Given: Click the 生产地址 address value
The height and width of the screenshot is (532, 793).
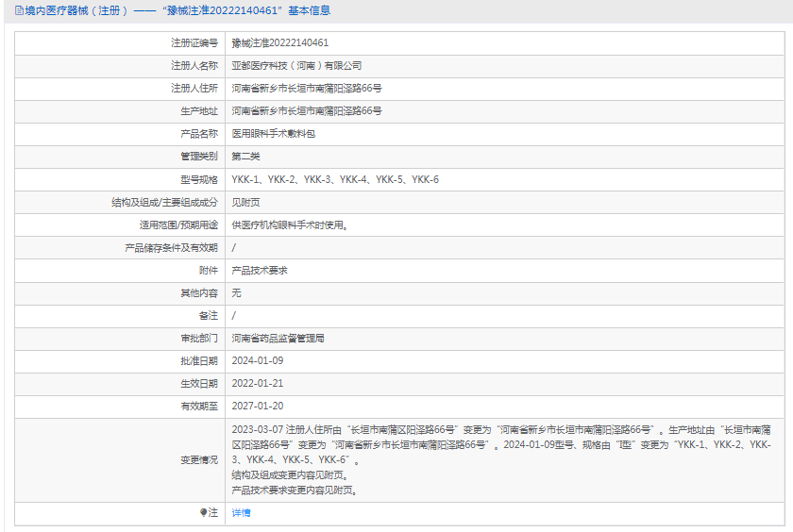Looking at the screenshot, I should point(307,111).
